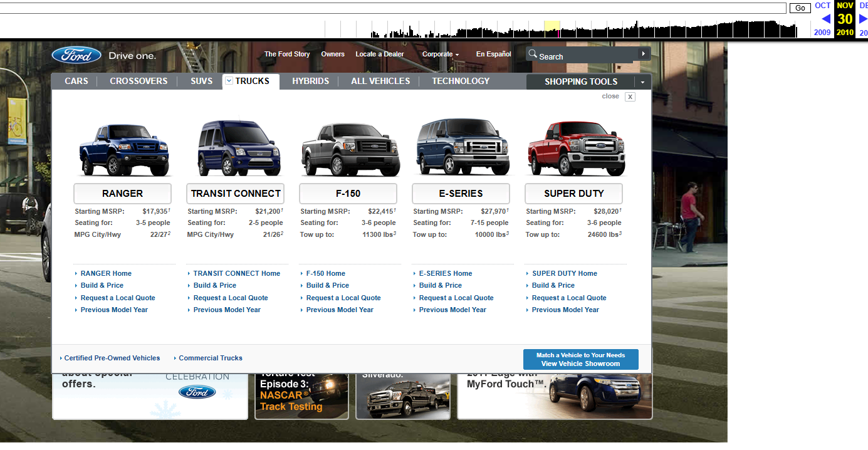
Task: Click the E-SERIES model button
Action: click(x=461, y=193)
